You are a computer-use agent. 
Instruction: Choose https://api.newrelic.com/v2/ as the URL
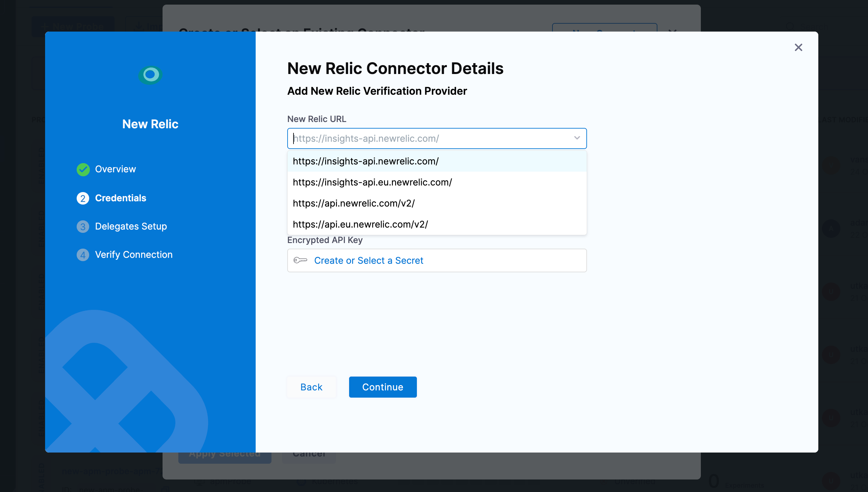coord(354,203)
